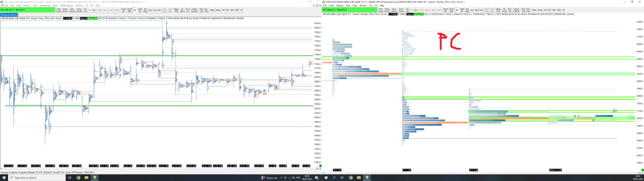644x181 pixels.
Task: Open Chart Studies in right window toolbar
Action: [x=451, y=10]
